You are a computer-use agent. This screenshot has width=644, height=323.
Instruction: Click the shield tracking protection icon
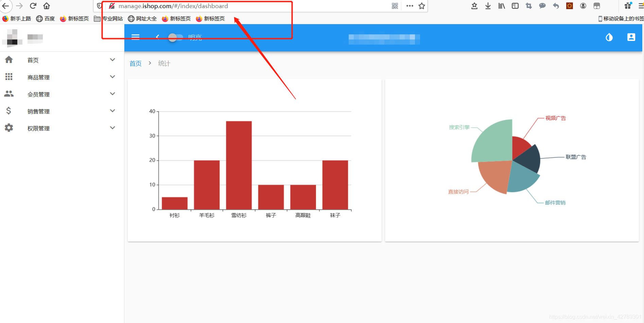click(100, 6)
